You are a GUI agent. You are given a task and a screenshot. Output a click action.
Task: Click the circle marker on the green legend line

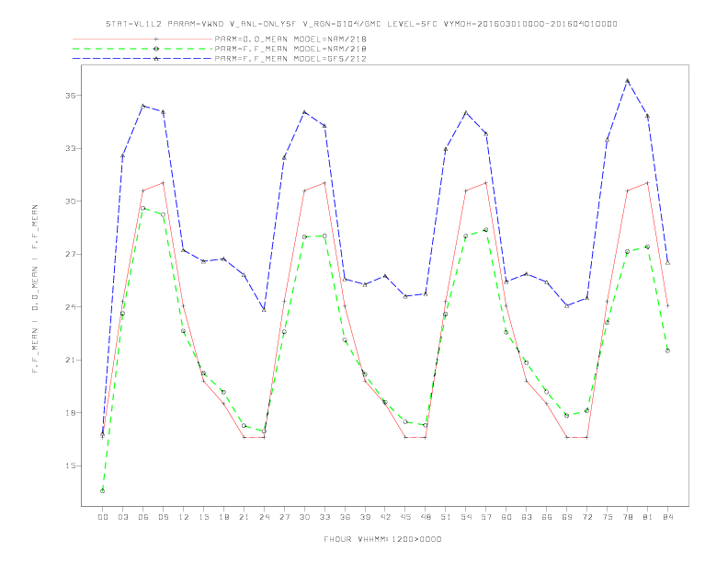(156, 49)
